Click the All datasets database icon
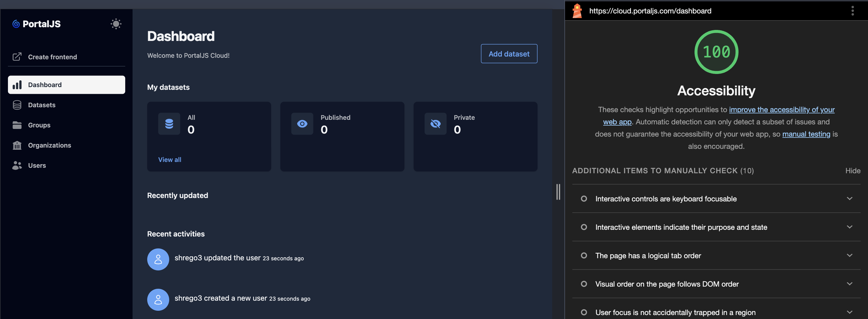The width and height of the screenshot is (868, 319). pyautogui.click(x=169, y=124)
